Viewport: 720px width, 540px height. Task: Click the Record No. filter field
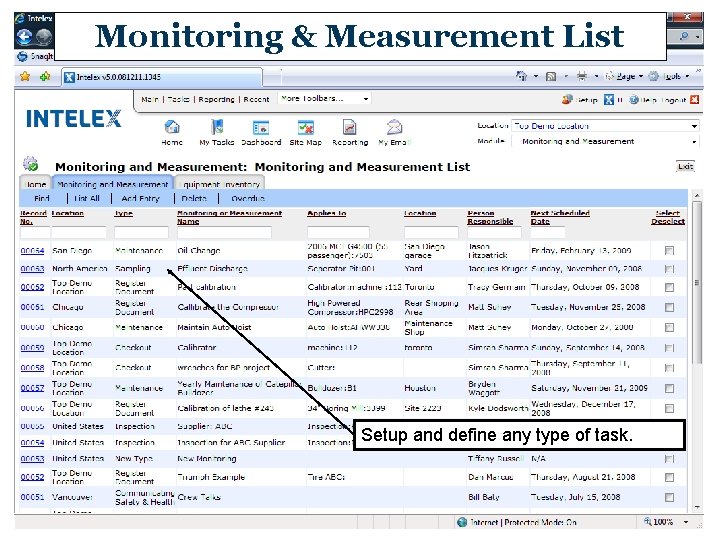pos(33,232)
